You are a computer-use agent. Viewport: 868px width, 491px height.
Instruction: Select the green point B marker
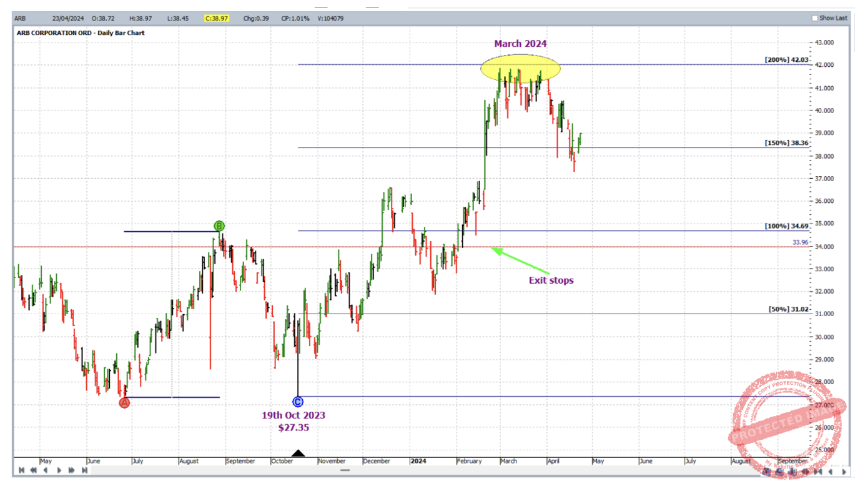click(x=219, y=226)
